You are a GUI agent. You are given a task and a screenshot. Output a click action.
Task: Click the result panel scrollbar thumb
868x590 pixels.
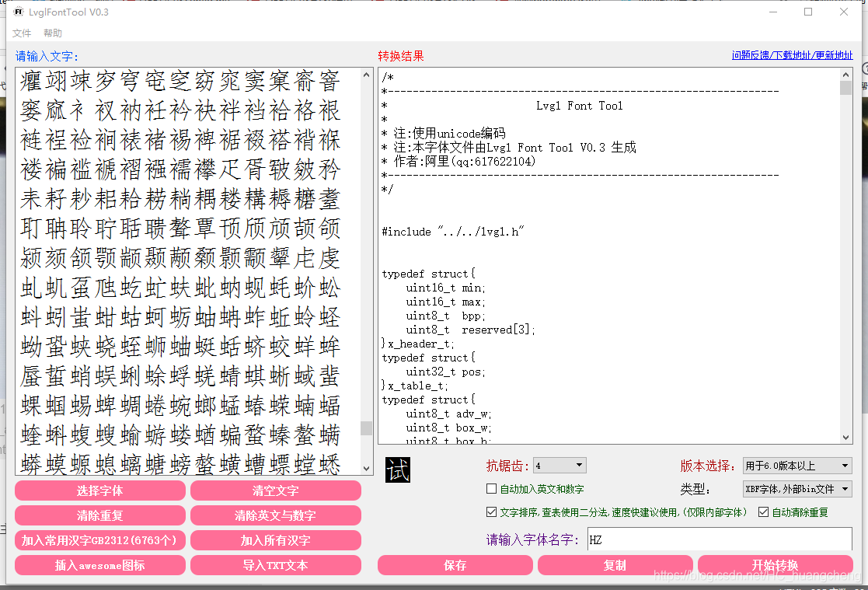click(845, 88)
